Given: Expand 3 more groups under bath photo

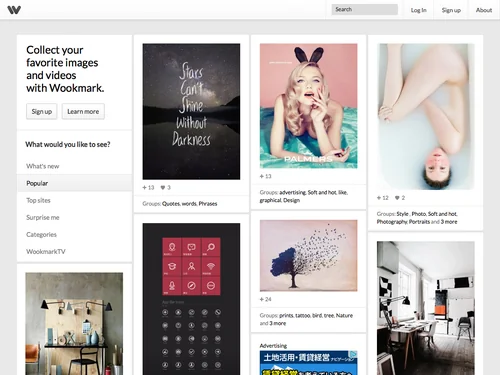Looking at the screenshot, I should (x=449, y=222).
